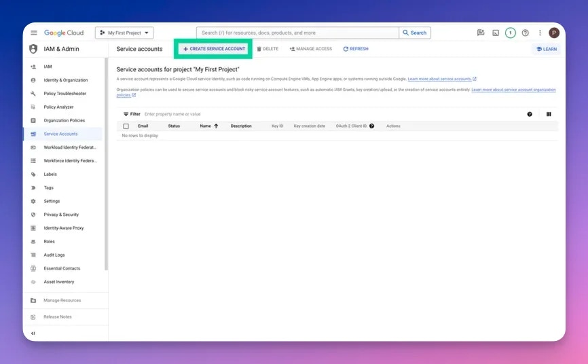Click the Filter icon above table
588x364 pixels.
point(126,114)
